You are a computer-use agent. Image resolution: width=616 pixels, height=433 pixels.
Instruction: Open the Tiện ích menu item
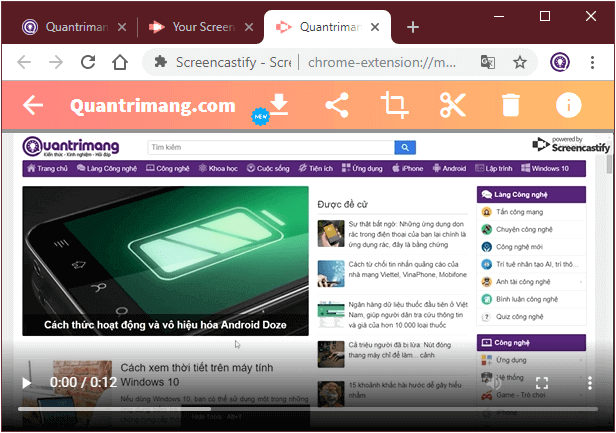315,168
